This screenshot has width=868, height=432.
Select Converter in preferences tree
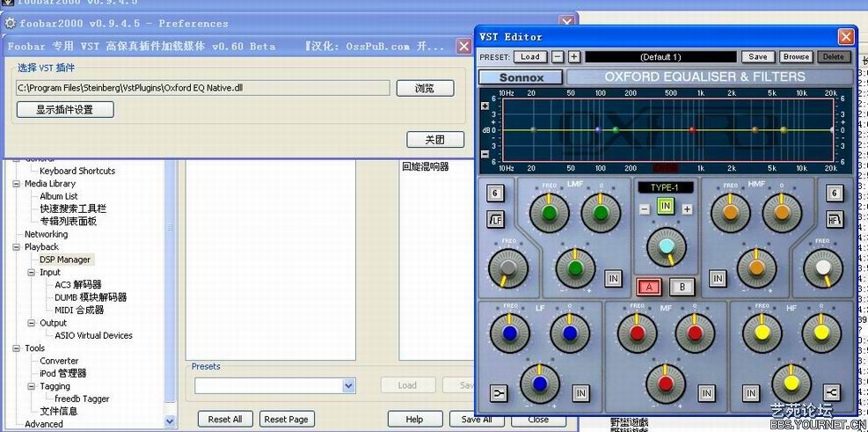(59, 361)
